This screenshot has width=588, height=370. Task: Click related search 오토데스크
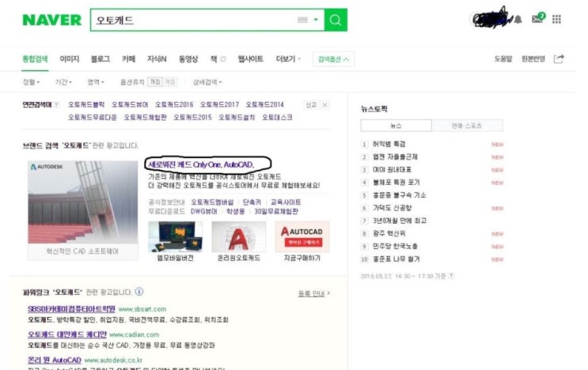pos(277,118)
